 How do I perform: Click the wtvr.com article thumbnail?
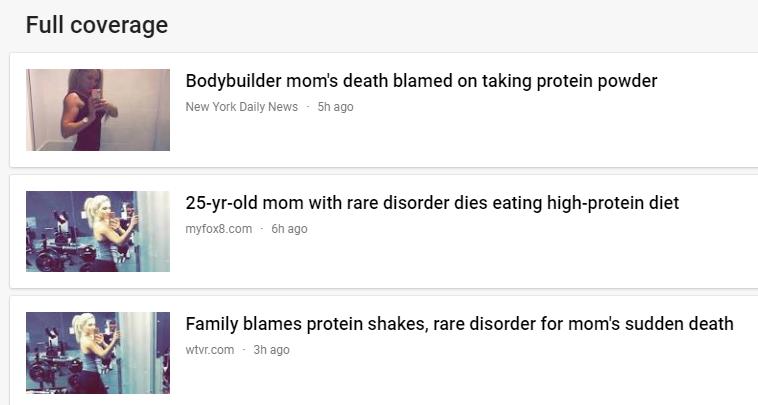pos(98,352)
